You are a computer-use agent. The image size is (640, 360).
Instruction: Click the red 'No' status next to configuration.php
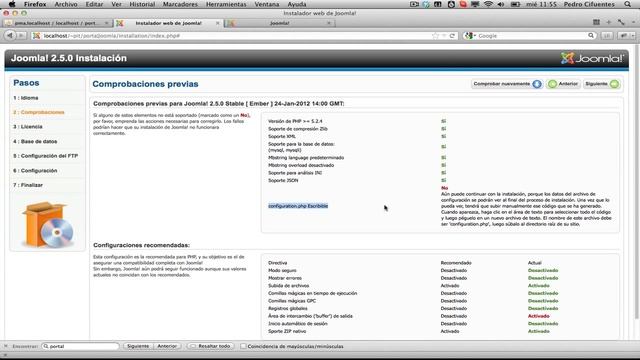pos(444,188)
